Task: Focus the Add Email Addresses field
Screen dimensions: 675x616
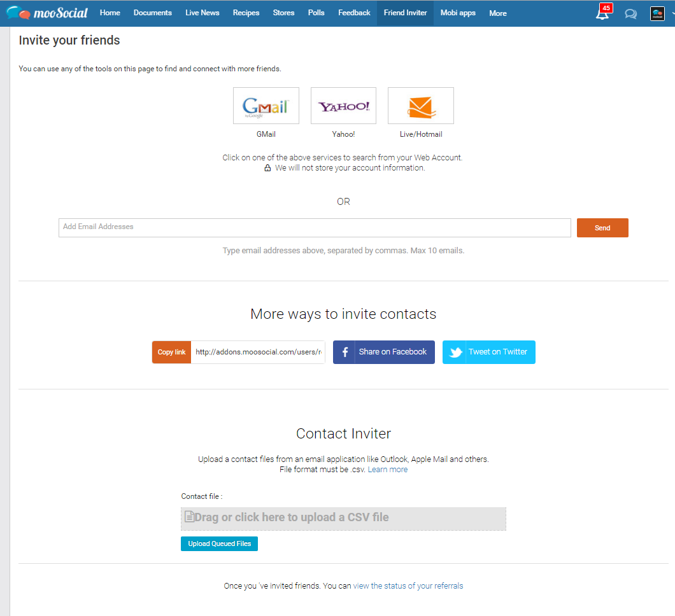Action: tap(315, 228)
